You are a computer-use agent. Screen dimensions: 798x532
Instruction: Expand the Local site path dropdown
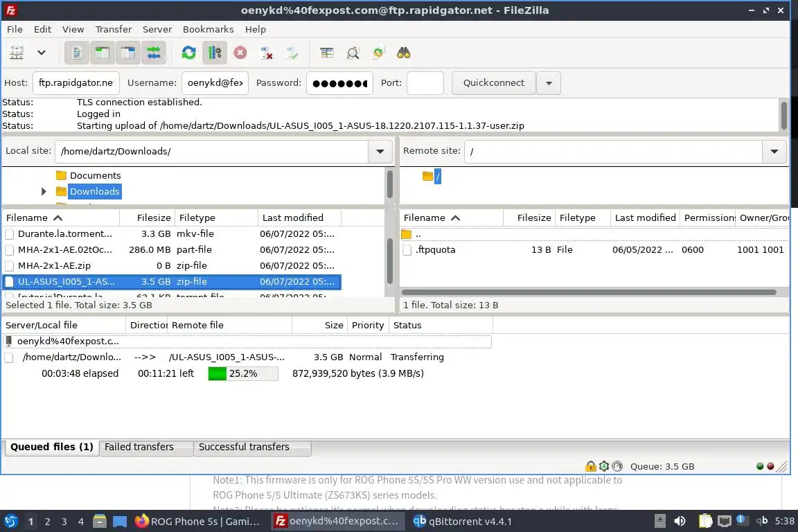(x=380, y=151)
